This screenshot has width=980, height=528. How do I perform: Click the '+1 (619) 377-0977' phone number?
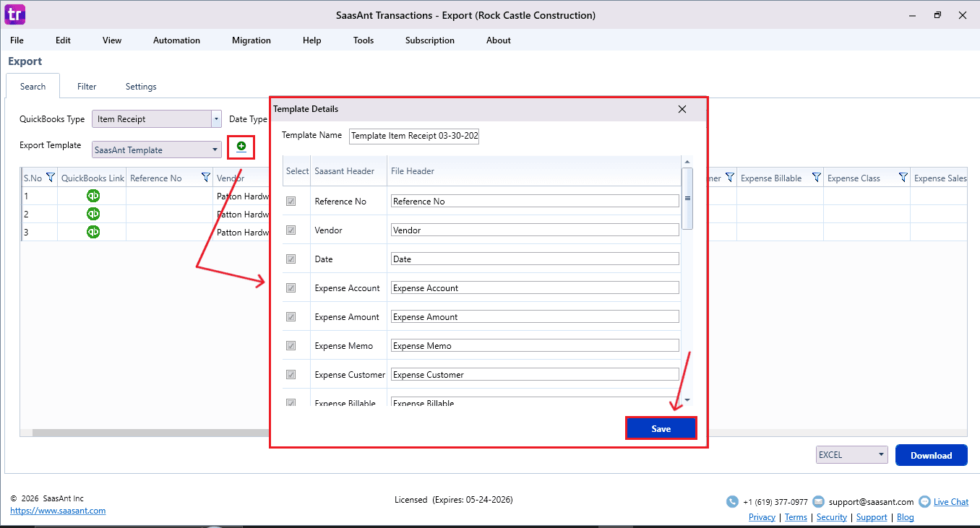tap(775, 502)
